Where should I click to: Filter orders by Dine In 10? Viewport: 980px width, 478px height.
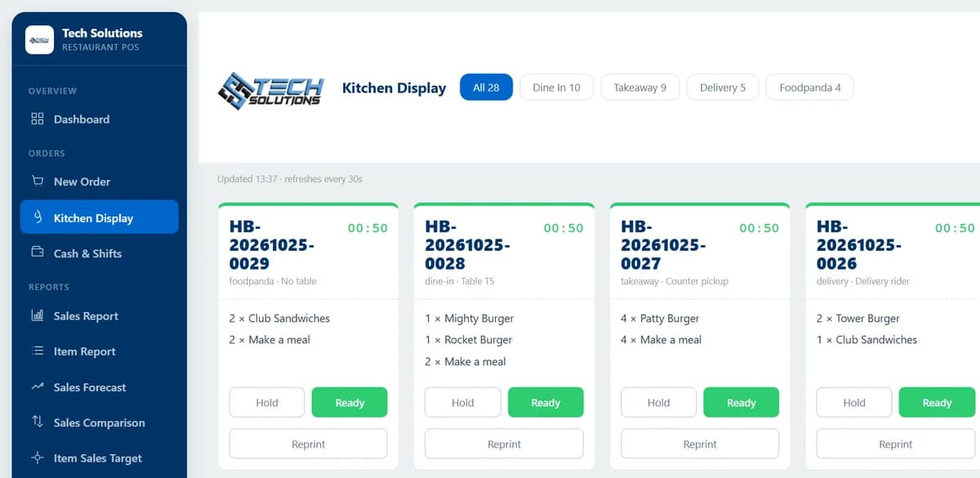(x=557, y=87)
